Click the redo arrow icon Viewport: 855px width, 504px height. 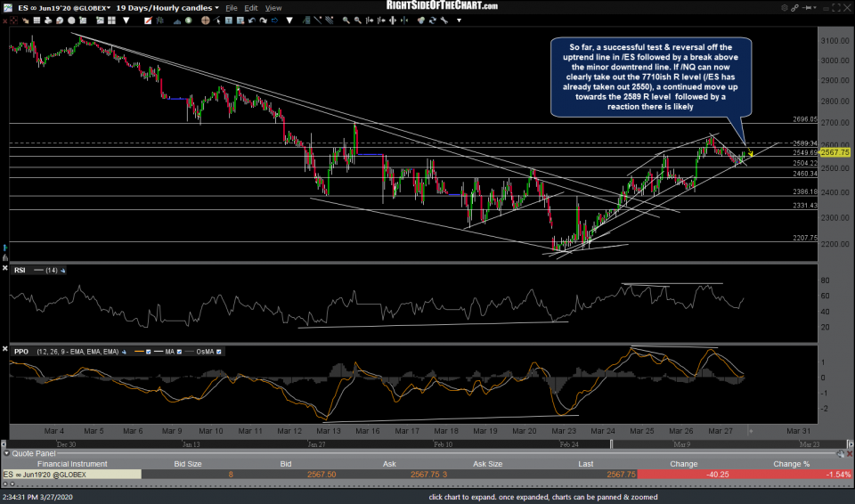pyautogui.click(x=263, y=20)
